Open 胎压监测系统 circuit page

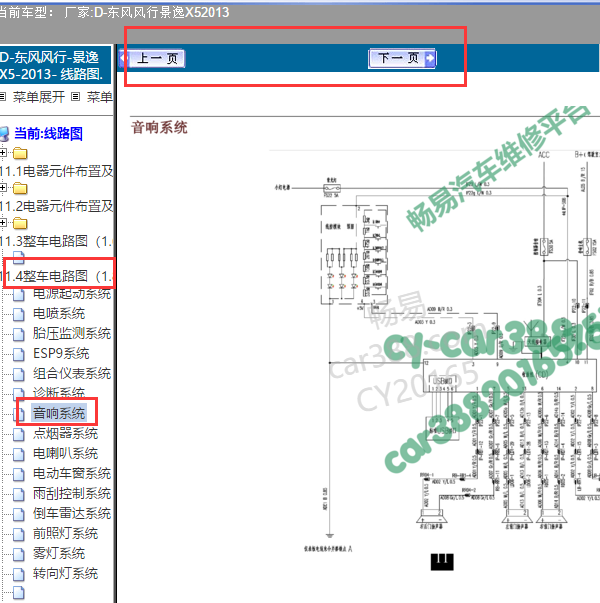tap(72, 333)
